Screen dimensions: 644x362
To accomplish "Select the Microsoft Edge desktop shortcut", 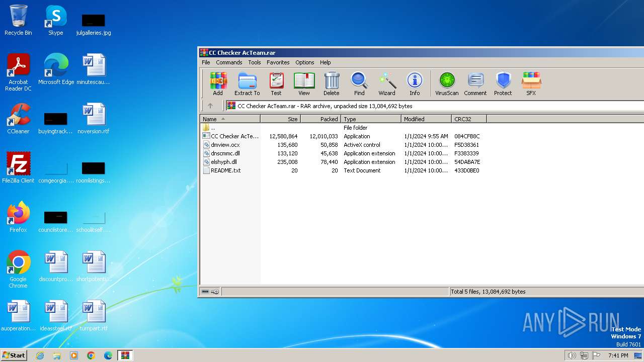I will [x=56, y=69].
